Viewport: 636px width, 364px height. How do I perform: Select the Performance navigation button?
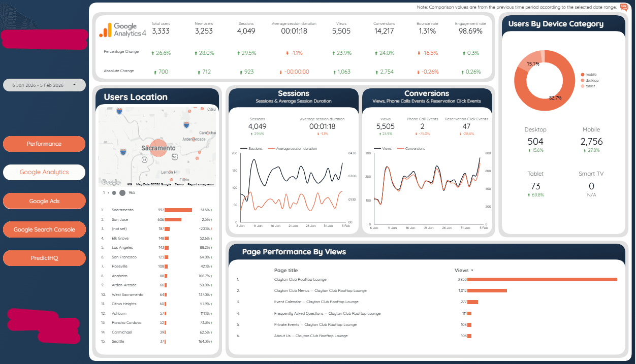[44, 144]
